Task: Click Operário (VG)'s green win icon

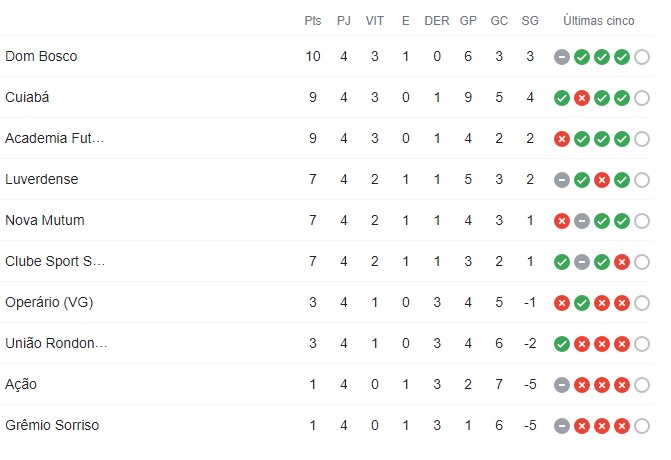Action: click(582, 303)
